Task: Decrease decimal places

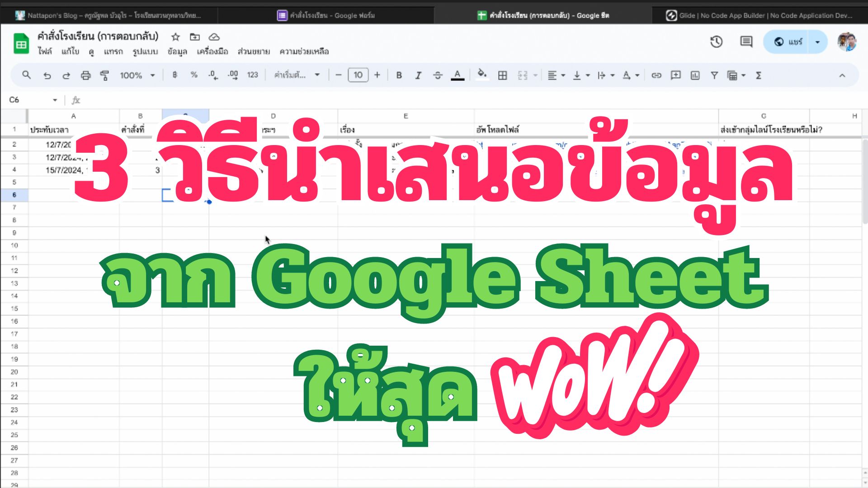Action: coord(213,75)
